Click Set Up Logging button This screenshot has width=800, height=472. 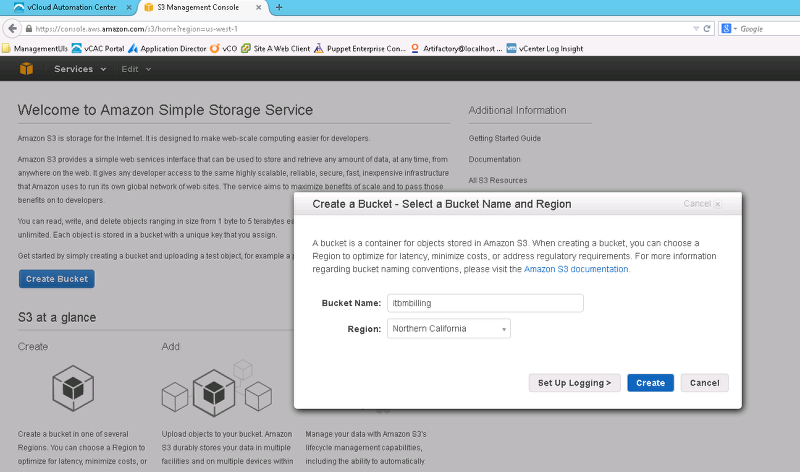tap(574, 383)
